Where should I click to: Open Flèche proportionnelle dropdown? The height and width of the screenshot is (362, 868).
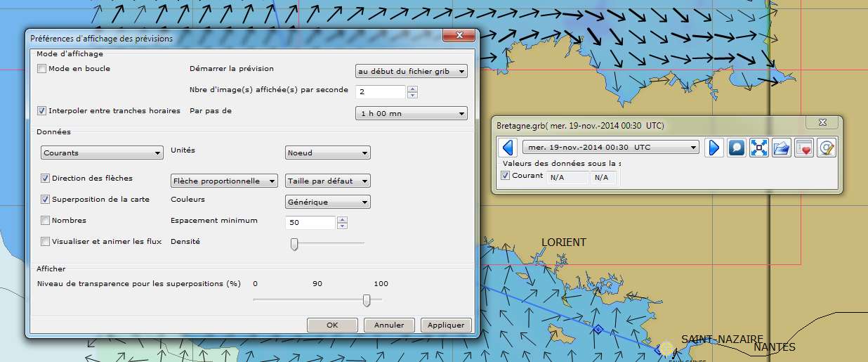point(225,181)
